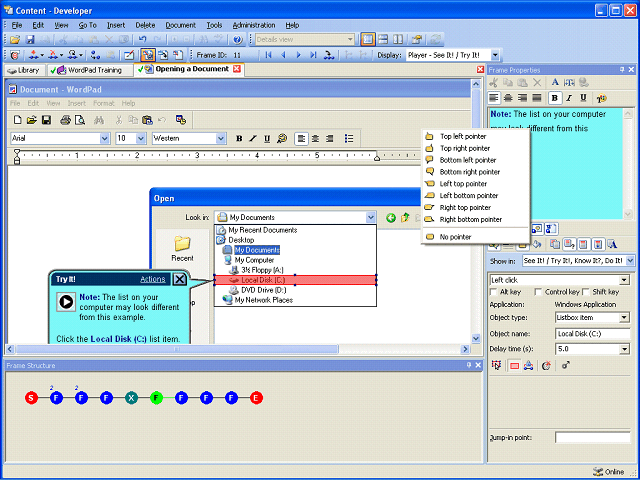The height and width of the screenshot is (480, 640).
Task: Go to the first frame
Action: [x=268, y=55]
